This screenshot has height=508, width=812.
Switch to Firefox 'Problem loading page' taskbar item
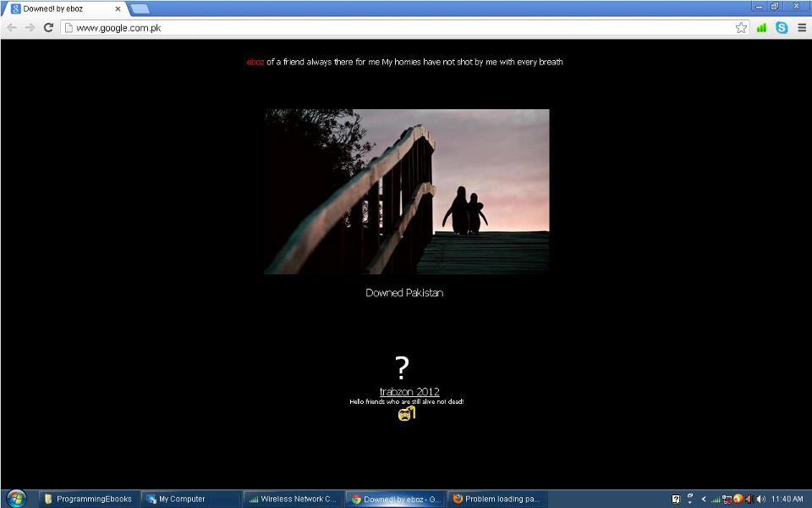coord(497,500)
